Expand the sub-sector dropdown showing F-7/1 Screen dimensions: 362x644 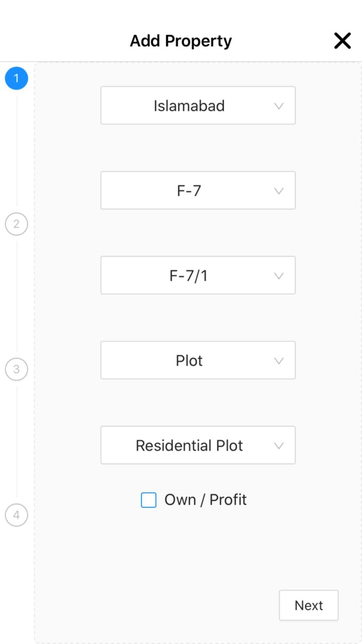tap(198, 275)
